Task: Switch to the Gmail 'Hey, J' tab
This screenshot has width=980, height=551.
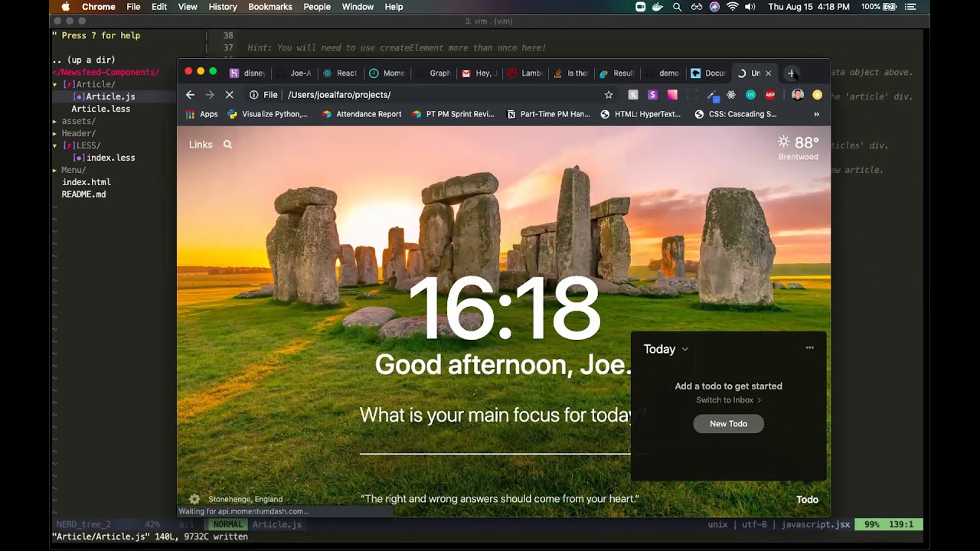Action: pyautogui.click(x=479, y=73)
